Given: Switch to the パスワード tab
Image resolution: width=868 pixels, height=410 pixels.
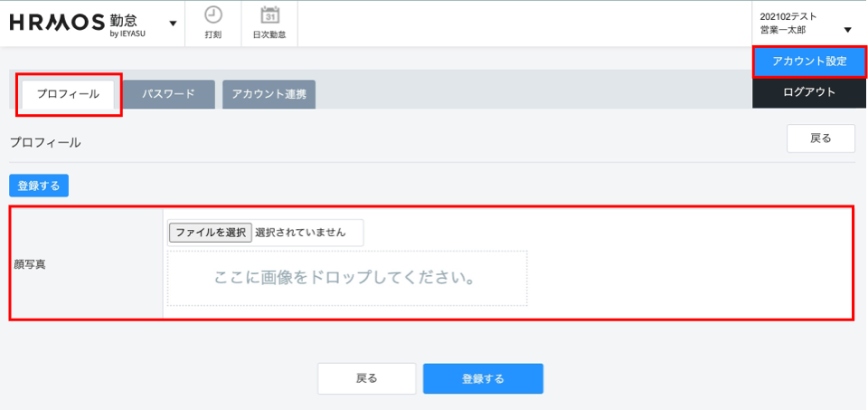Looking at the screenshot, I should pyautogui.click(x=168, y=94).
